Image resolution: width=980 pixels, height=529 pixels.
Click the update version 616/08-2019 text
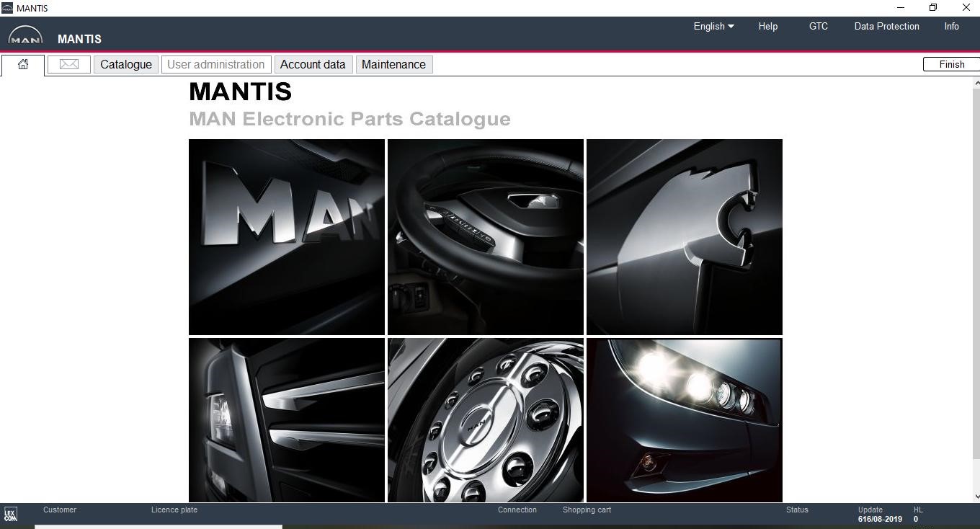[x=880, y=519]
